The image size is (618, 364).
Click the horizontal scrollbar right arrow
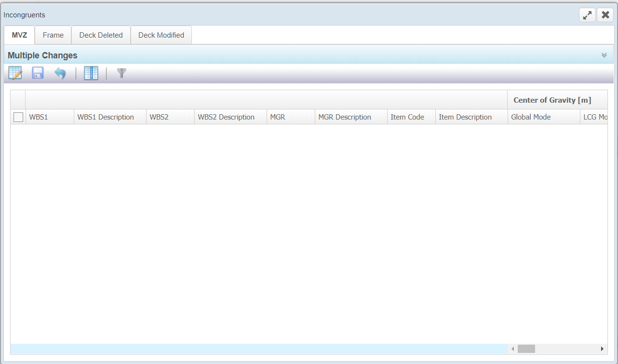click(x=602, y=349)
